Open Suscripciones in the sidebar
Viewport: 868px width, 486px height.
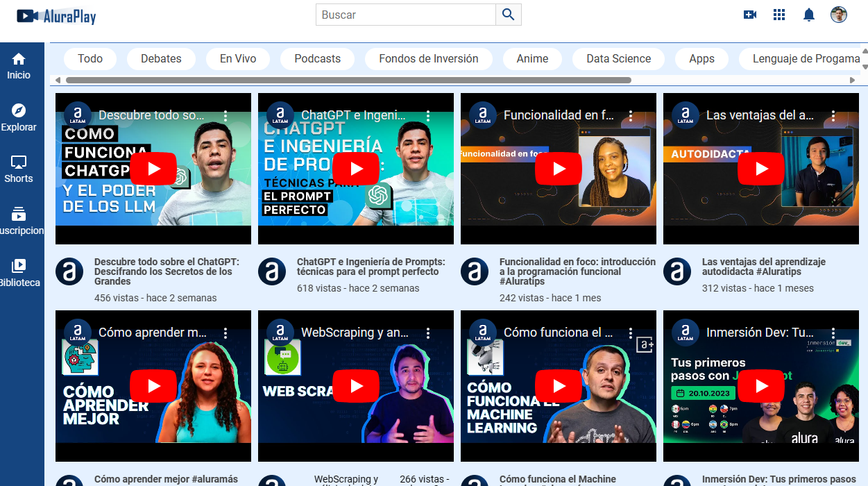19,221
